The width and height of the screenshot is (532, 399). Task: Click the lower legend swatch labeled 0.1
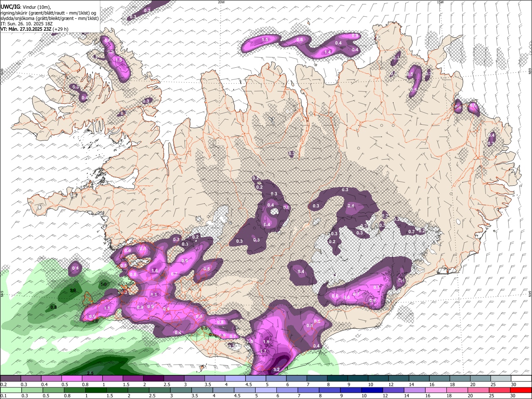[x=10, y=390]
